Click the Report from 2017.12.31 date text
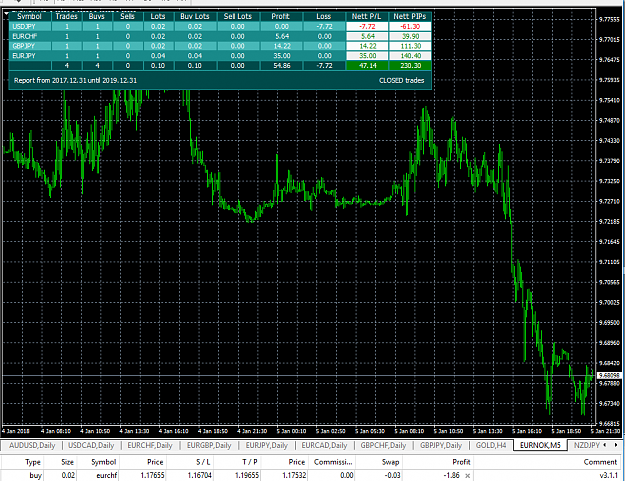 point(75,80)
